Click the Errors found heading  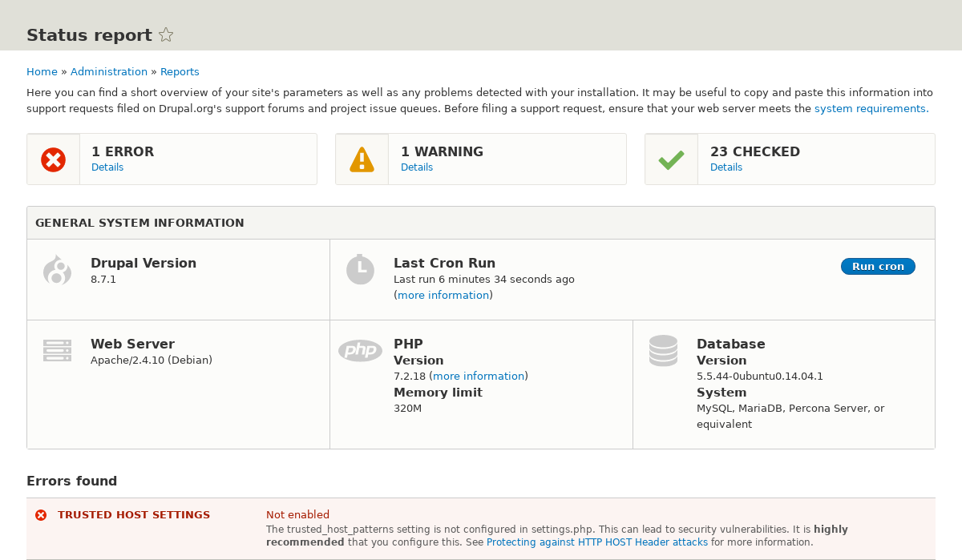coord(72,481)
